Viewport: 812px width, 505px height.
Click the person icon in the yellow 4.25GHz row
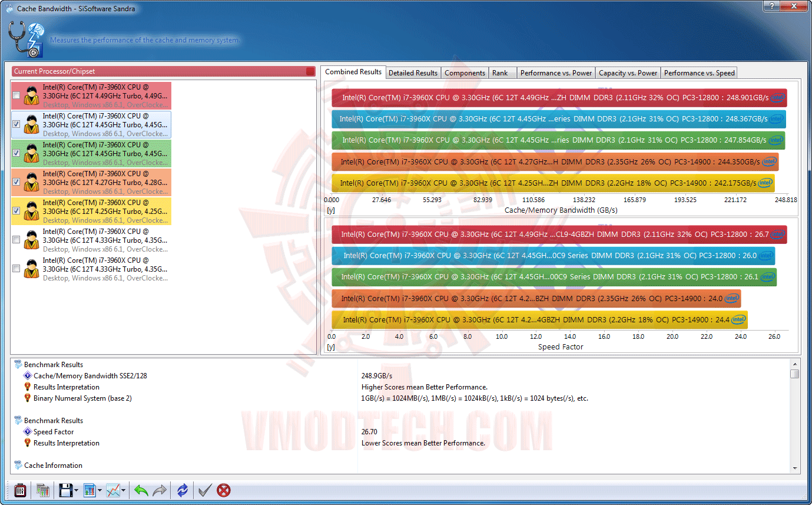[x=32, y=211]
